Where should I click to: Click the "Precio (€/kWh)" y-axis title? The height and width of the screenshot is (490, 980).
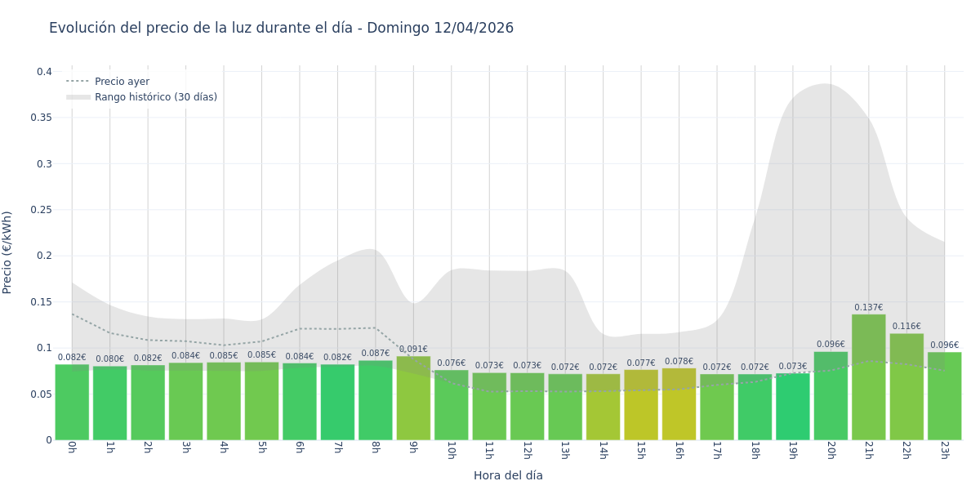point(7,252)
